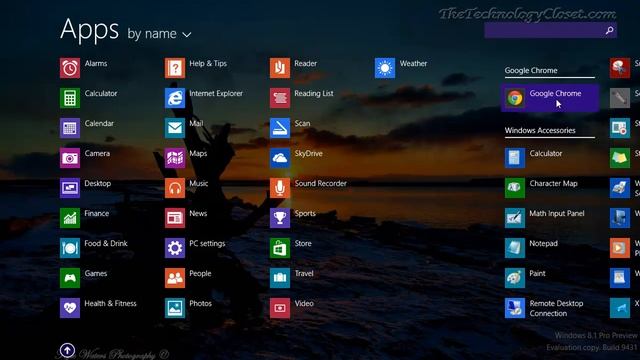Image resolution: width=640 pixels, height=360 pixels.
Task: Click the search magnifier icon
Action: pos(609,30)
